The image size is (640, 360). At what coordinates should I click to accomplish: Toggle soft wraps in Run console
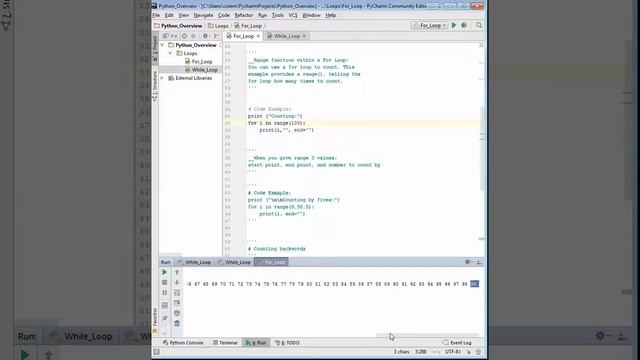coord(177,293)
